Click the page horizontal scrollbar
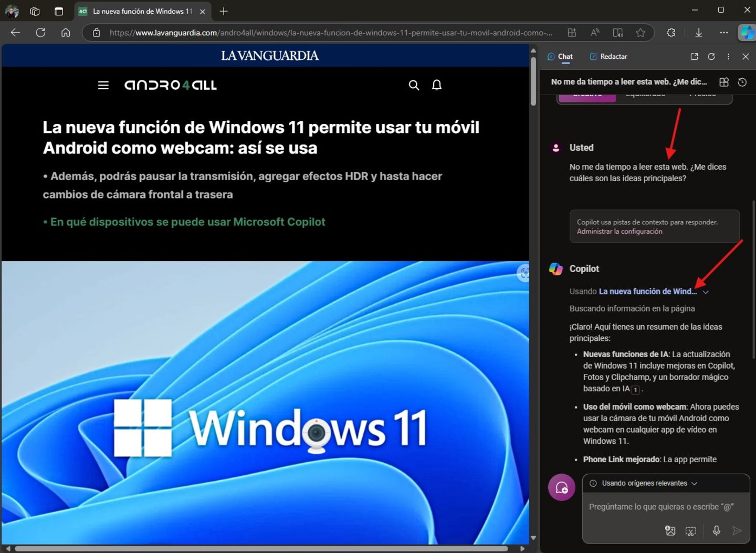 [261, 549]
